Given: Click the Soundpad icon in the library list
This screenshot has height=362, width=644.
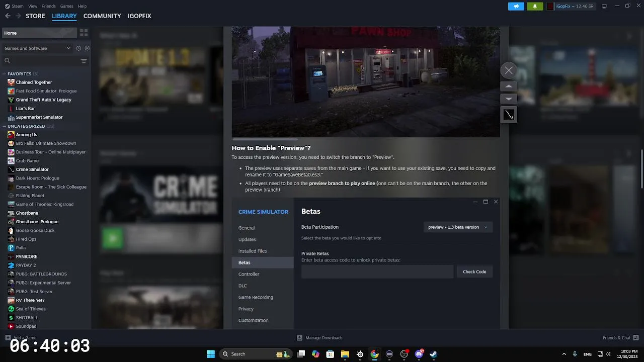Looking at the screenshot, I should (11, 326).
